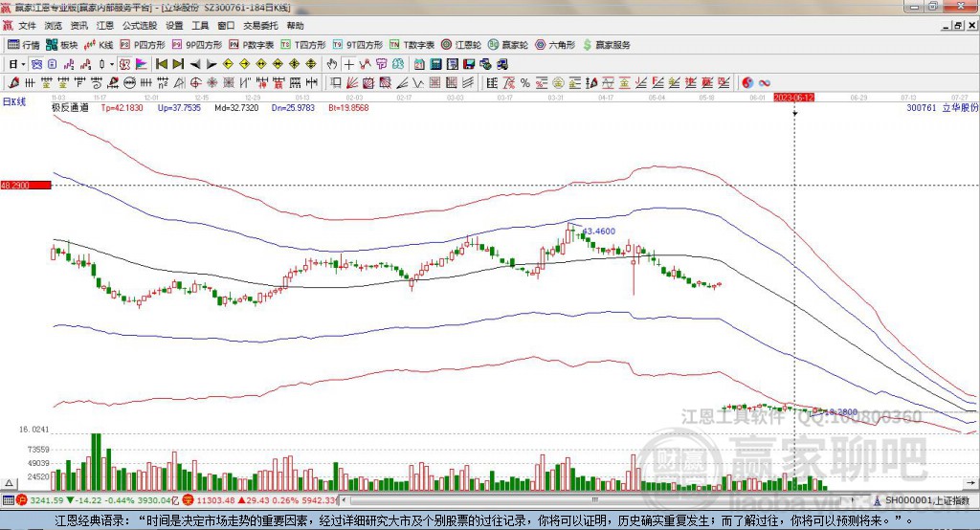This screenshot has height=530, width=980.
Task: Open the 公式选股 menu
Action: [x=139, y=26]
